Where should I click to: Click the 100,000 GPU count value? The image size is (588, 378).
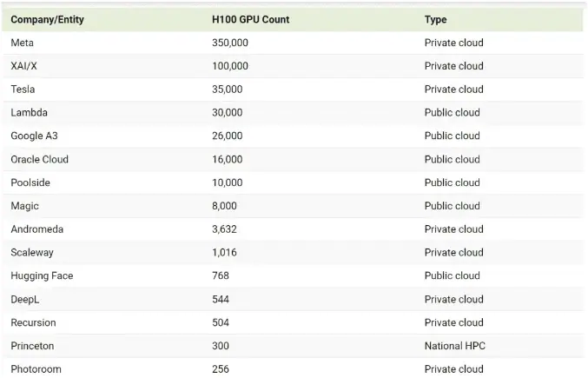click(230, 66)
